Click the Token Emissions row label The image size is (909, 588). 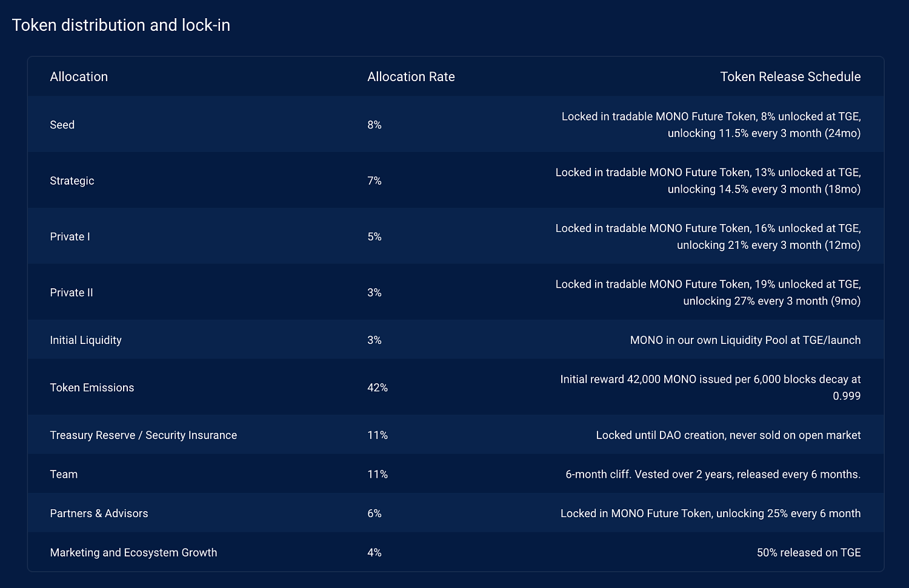92,388
